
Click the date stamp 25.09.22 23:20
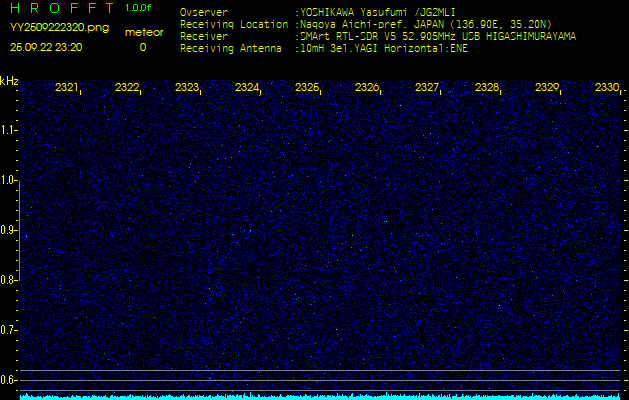point(46,47)
